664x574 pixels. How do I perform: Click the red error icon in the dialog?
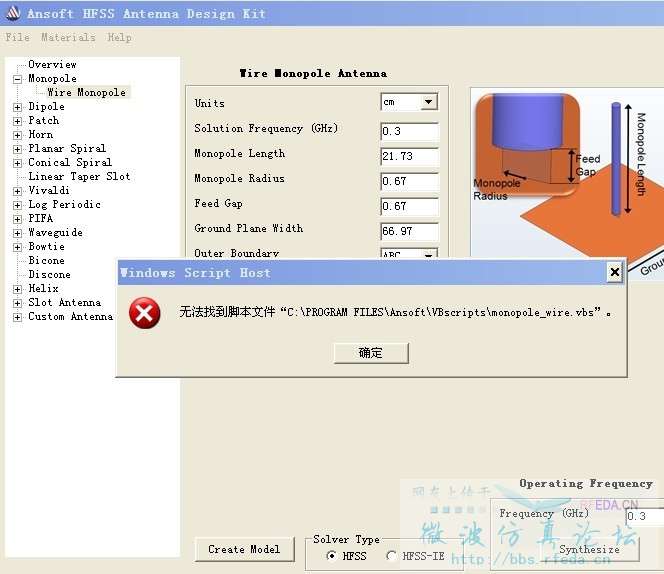click(144, 313)
